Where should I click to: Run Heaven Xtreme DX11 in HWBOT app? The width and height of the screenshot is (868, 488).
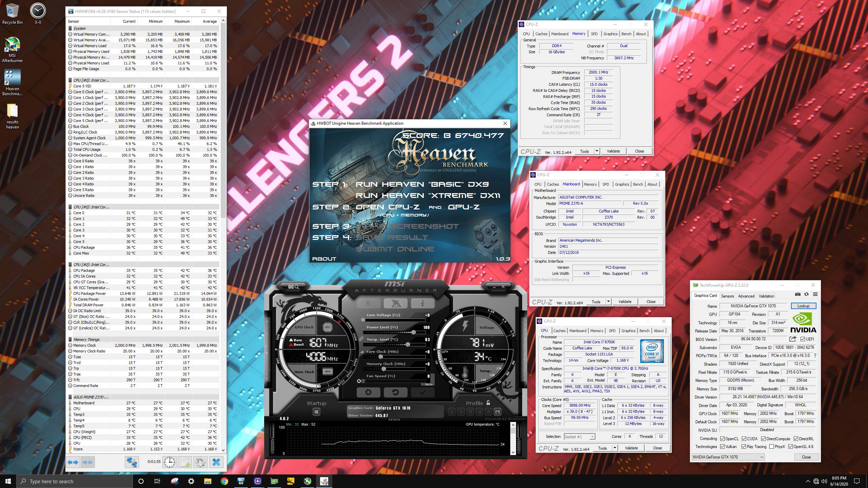click(x=428, y=196)
